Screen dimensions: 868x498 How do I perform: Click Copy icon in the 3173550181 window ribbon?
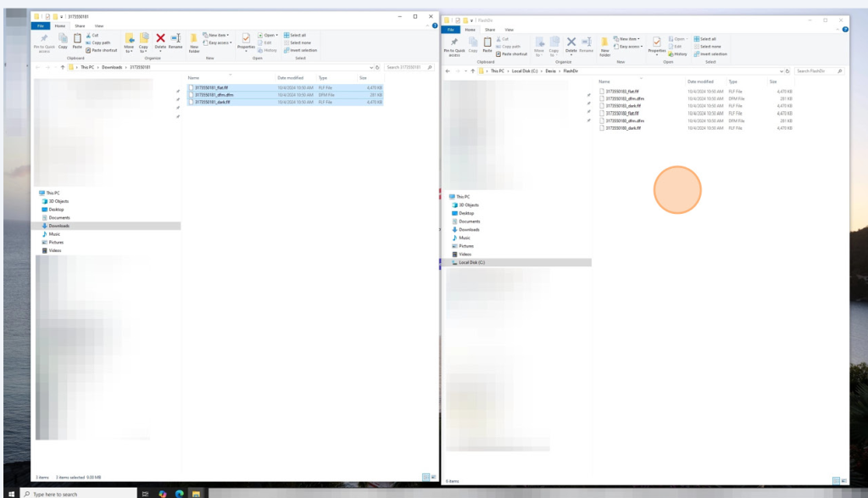point(63,40)
